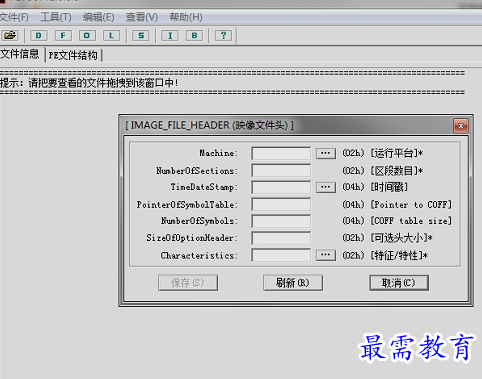Click the COFF table size description text

point(411,221)
